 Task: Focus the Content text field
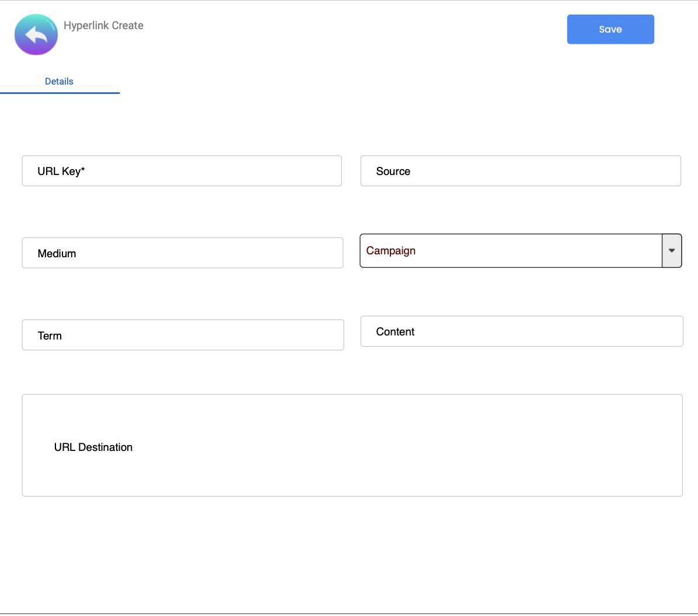coord(522,331)
